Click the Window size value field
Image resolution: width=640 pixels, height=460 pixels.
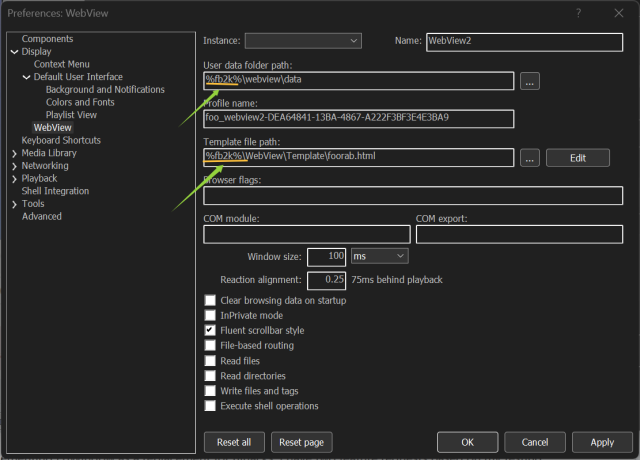pyautogui.click(x=327, y=257)
